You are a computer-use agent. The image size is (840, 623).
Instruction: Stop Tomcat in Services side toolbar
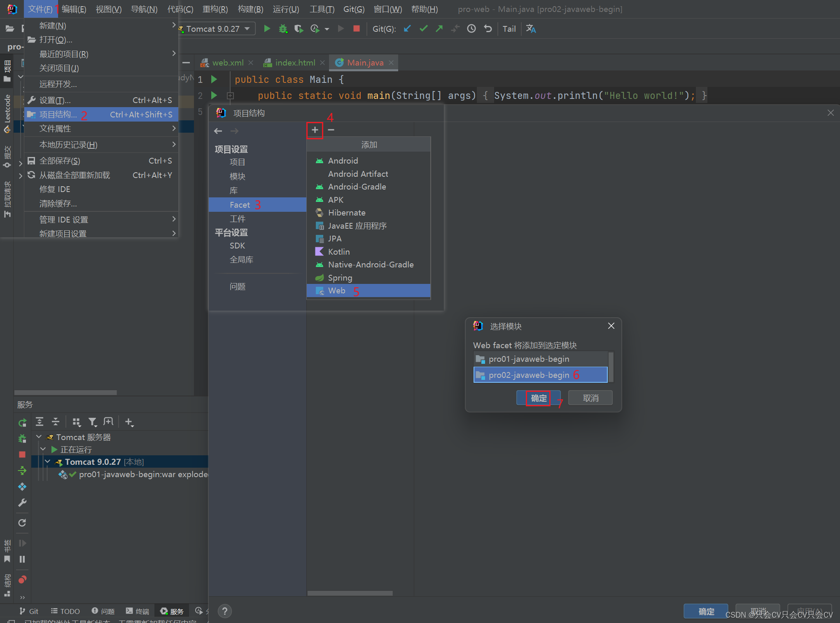click(22, 454)
